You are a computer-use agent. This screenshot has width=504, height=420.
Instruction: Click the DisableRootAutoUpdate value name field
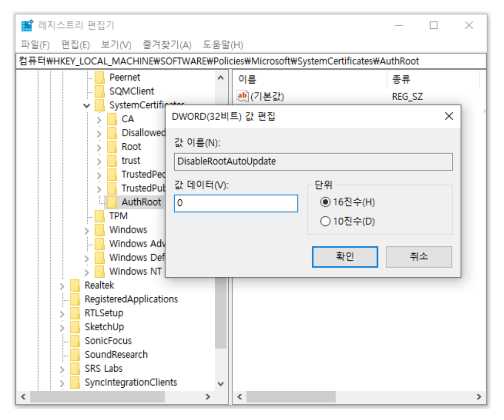point(313,161)
